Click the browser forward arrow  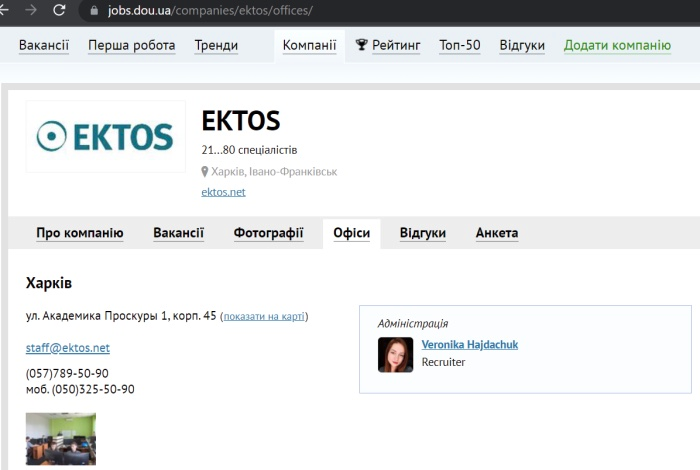click(31, 10)
